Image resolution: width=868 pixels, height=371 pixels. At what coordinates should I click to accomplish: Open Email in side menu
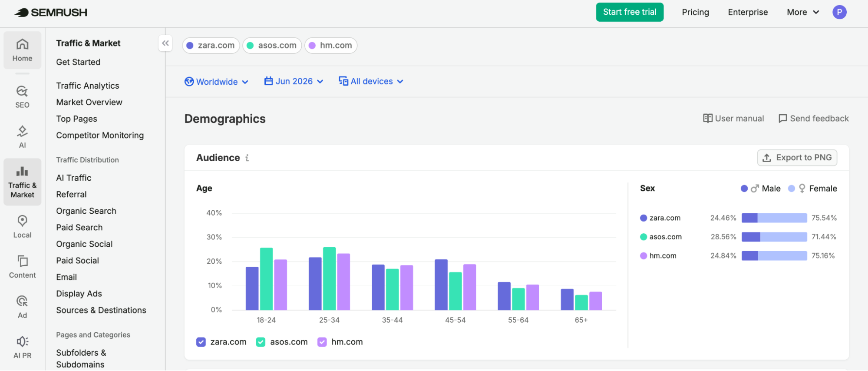click(66, 277)
